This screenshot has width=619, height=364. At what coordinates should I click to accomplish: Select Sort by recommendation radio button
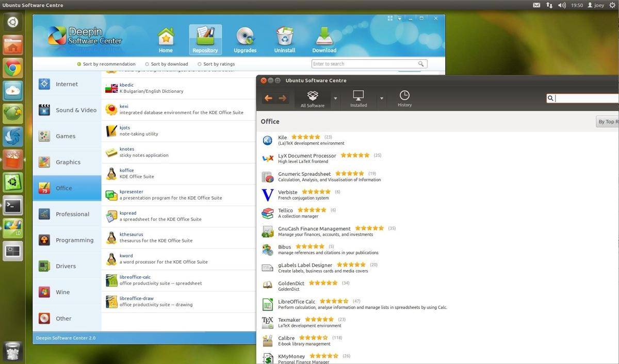pos(106,64)
